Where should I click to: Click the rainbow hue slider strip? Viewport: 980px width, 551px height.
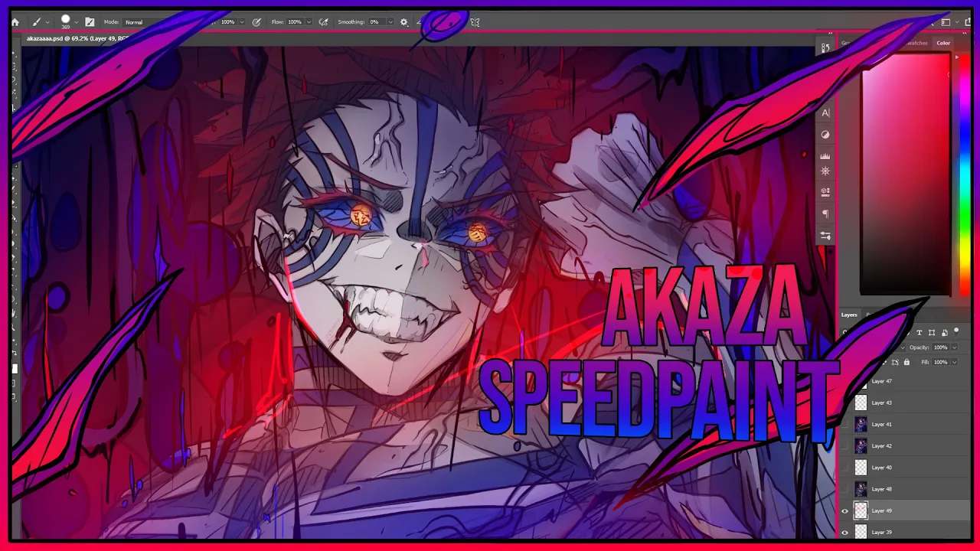coord(965,176)
